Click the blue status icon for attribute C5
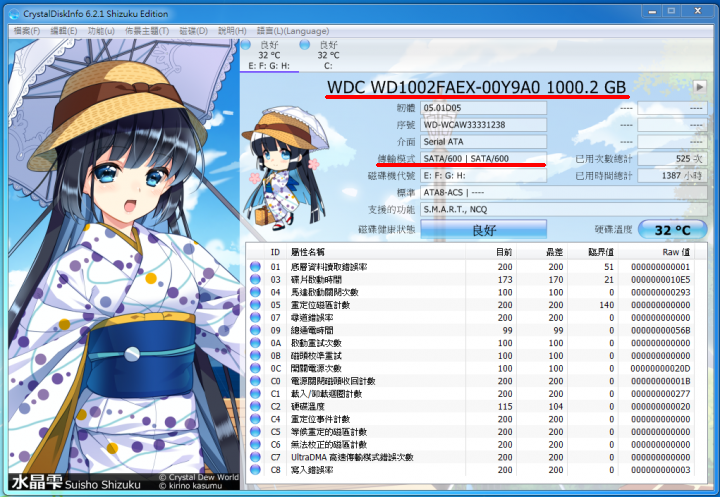The width and height of the screenshot is (720, 497). click(255, 432)
